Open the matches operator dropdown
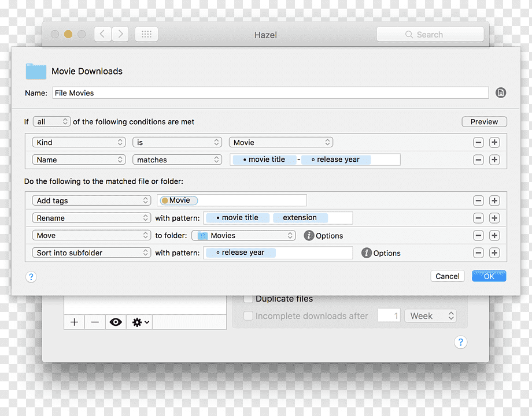Screen dimensions: 532x416 (x=177, y=159)
